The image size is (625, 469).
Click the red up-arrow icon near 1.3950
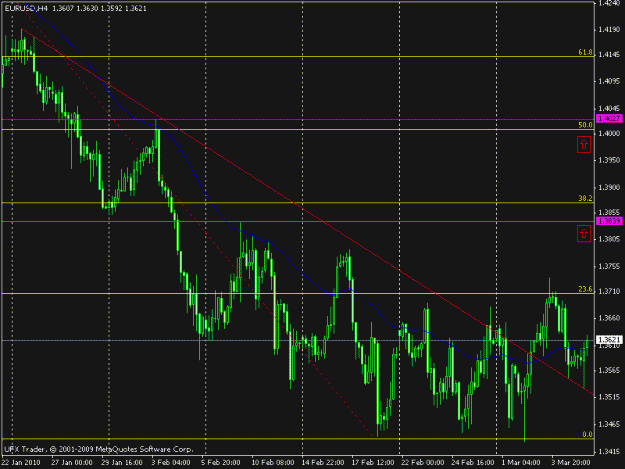point(584,144)
